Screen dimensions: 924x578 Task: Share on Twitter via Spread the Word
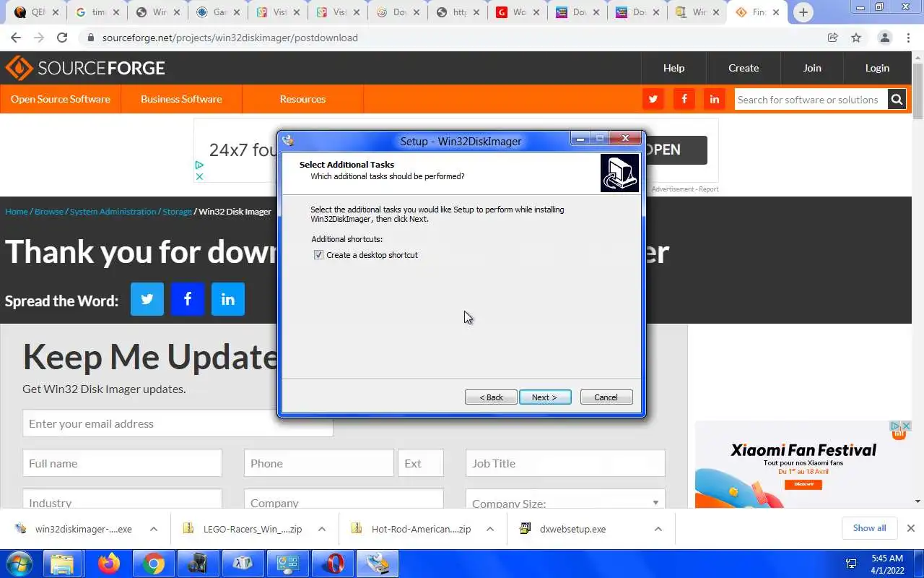tap(147, 299)
